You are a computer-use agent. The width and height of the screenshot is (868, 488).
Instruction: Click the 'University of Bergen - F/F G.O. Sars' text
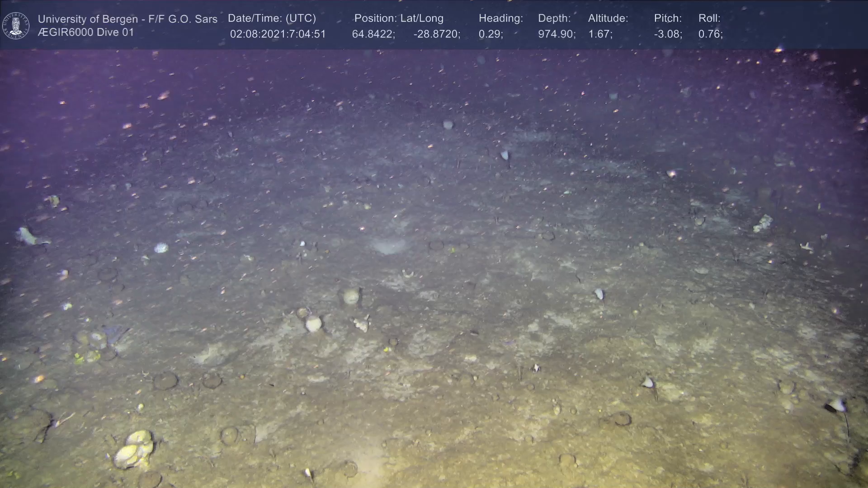[127, 19]
